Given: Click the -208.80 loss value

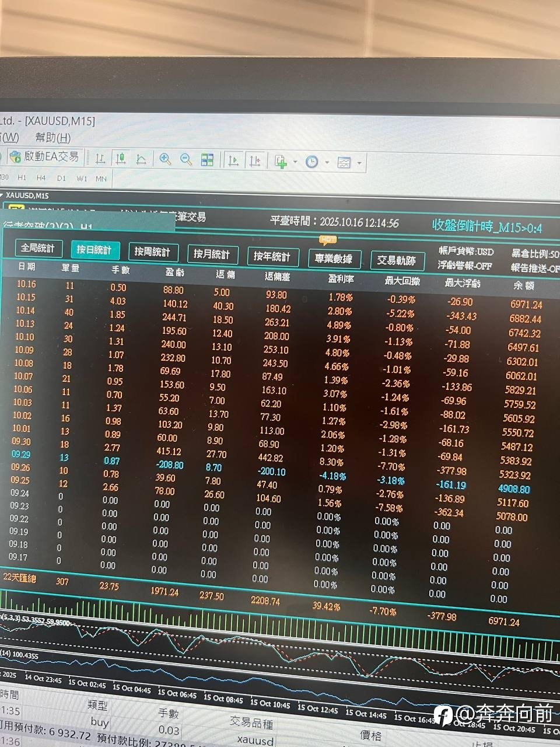Looking at the screenshot, I should pos(170,465).
